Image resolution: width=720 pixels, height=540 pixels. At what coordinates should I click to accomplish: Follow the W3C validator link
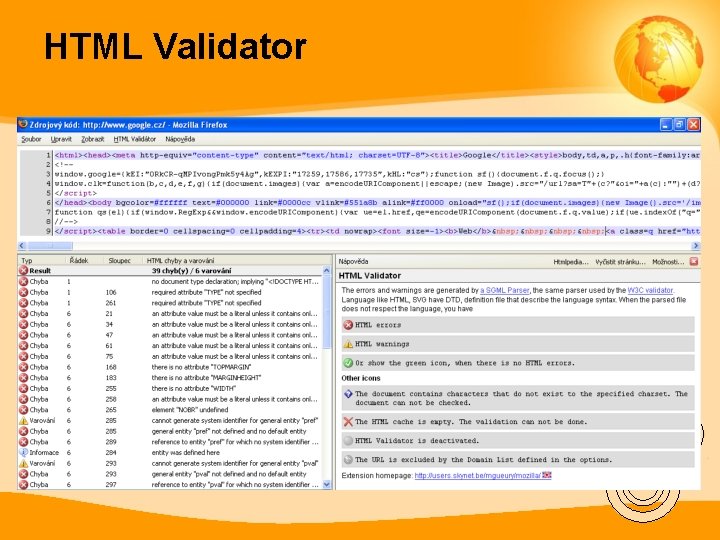pyautogui.click(x=650, y=290)
